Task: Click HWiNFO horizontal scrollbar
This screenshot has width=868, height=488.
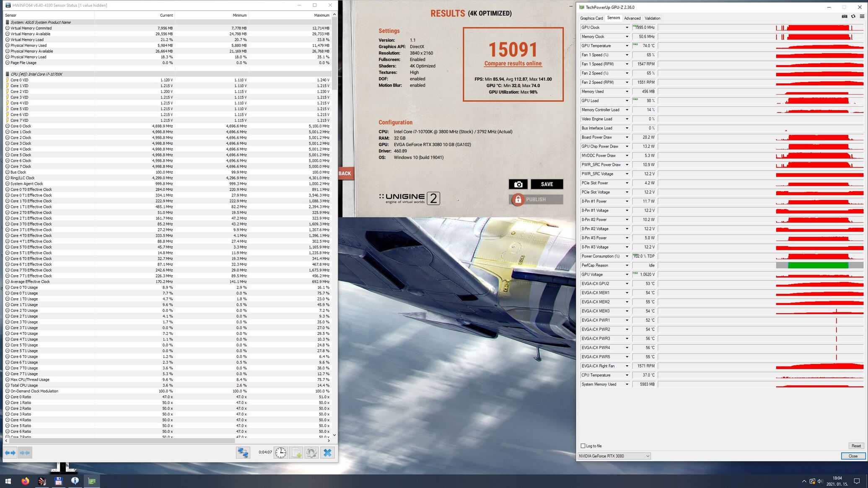Action: click(x=122, y=441)
